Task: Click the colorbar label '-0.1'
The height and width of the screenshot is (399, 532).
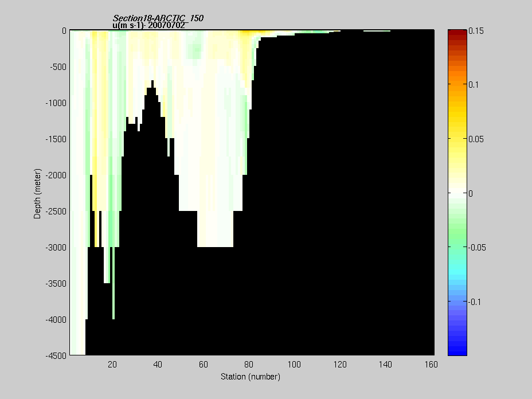Action: coord(475,302)
